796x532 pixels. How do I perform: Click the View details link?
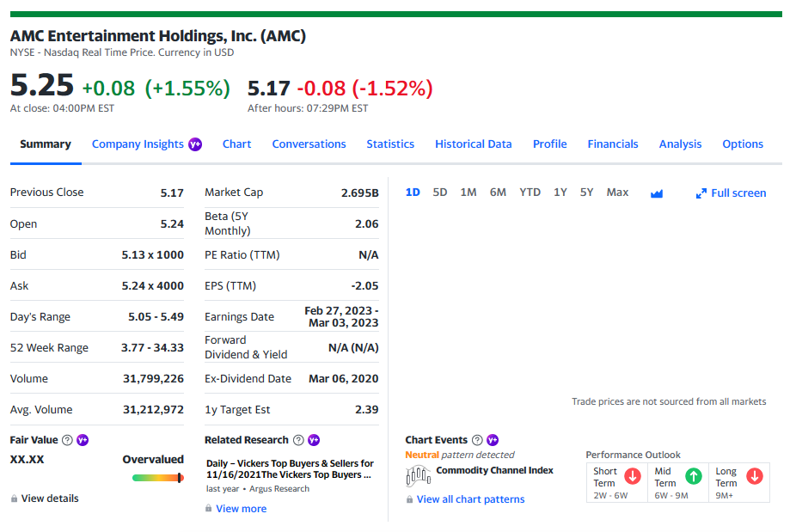pyautogui.click(x=50, y=498)
